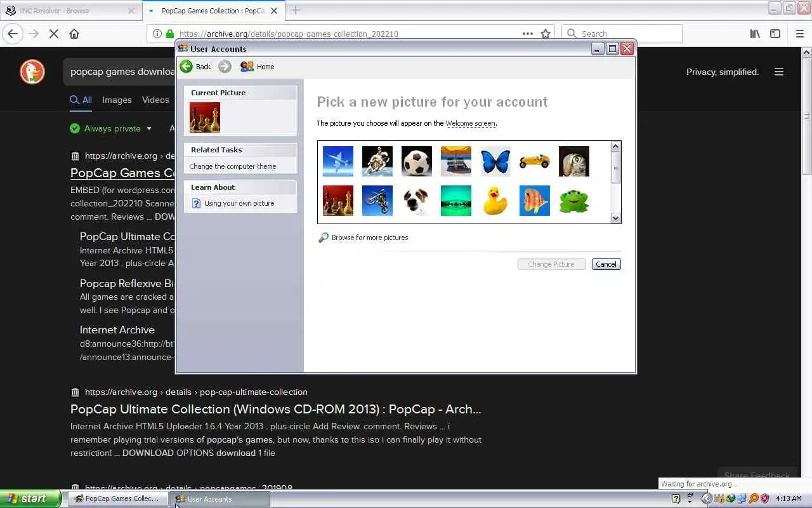Select the green frog picture

[574, 201]
